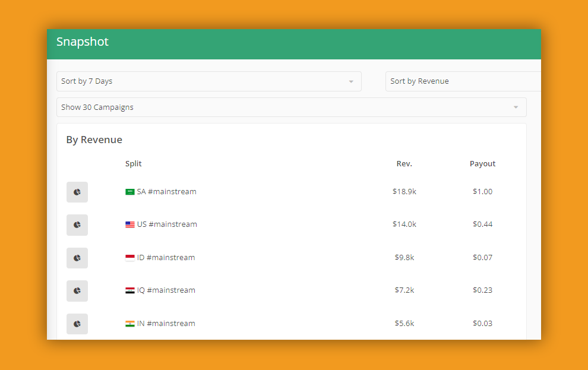Select chart icon in IN #mainstream row
The width and height of the screenshot is (588, 370).
tap(77, 324)
